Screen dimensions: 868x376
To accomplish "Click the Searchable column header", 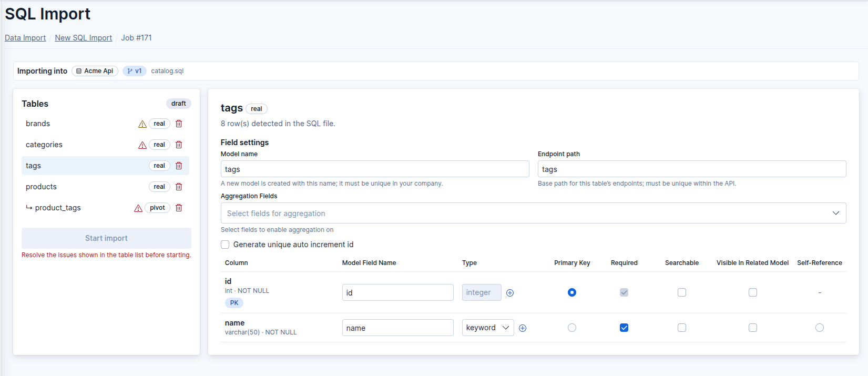I will point(682,263).
